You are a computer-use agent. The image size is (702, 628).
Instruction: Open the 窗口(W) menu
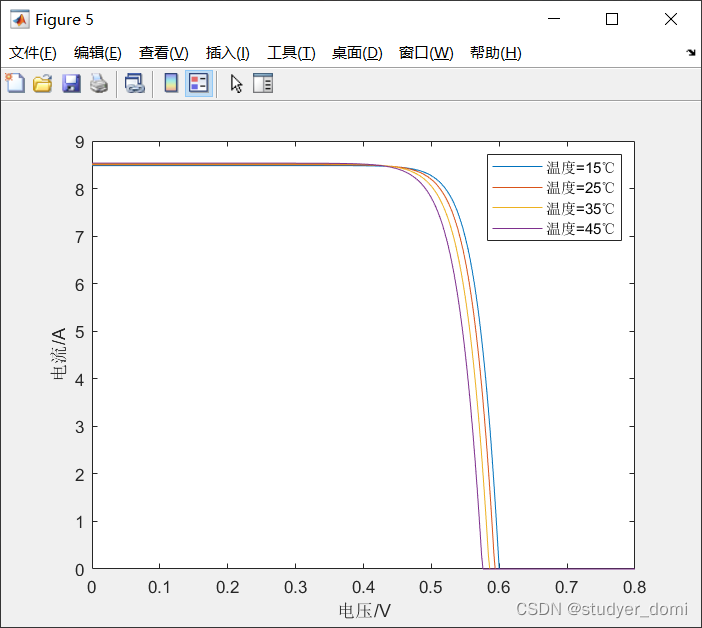pos(426,53)
